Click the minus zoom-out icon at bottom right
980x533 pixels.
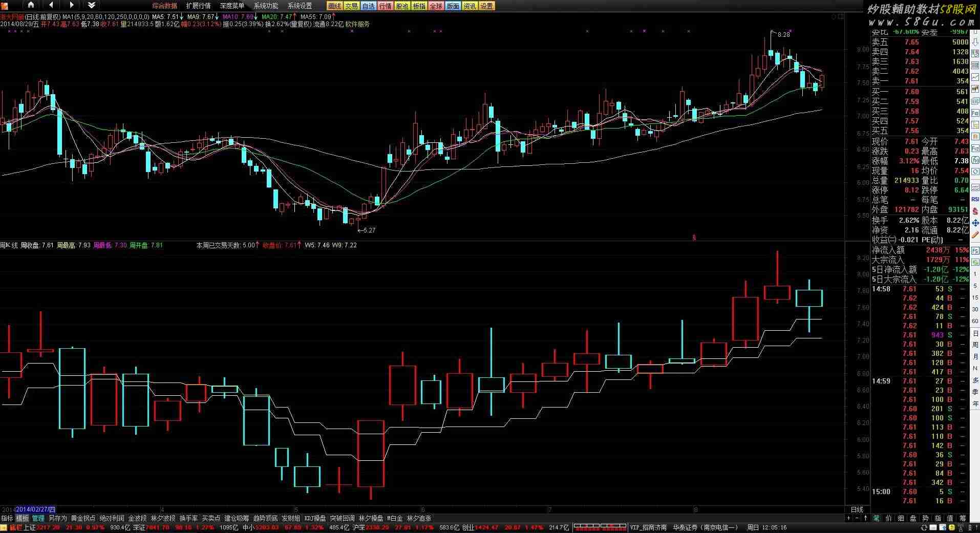[x=857, y=518]
